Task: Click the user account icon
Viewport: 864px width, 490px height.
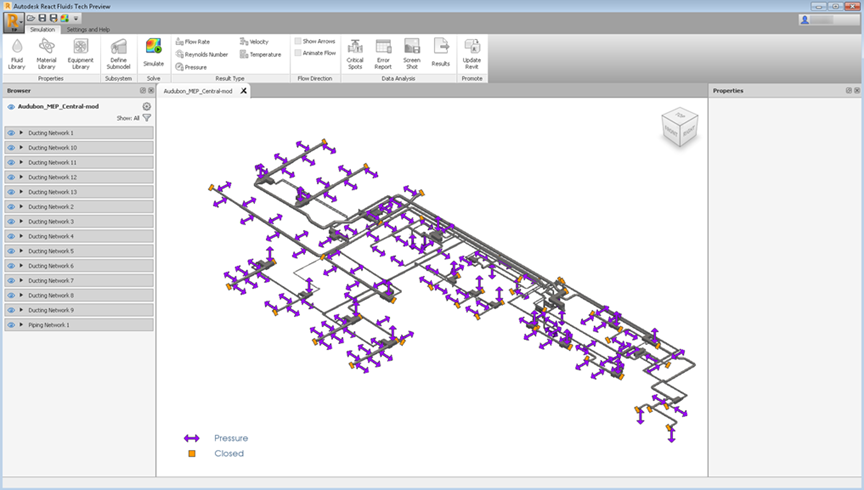Action: coord(804,19)
